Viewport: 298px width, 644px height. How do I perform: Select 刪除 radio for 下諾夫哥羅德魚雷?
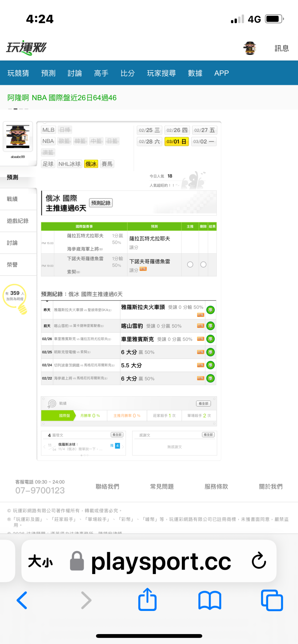point(203,265)
